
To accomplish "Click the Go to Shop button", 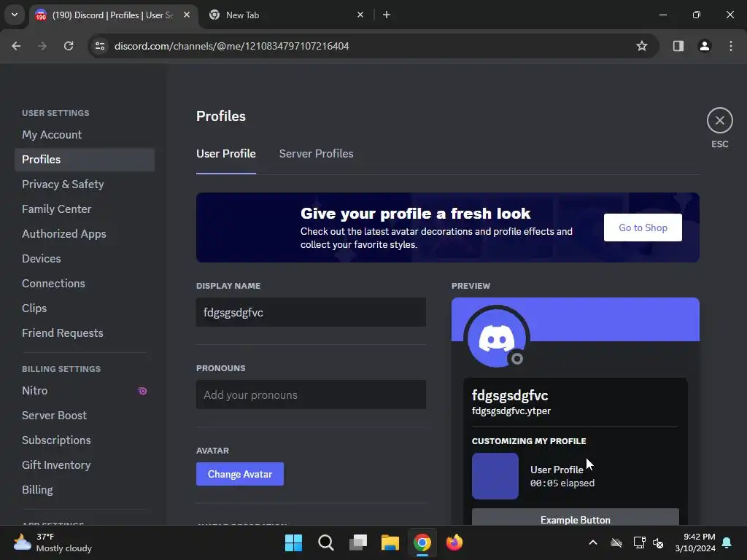I will 643,227.
